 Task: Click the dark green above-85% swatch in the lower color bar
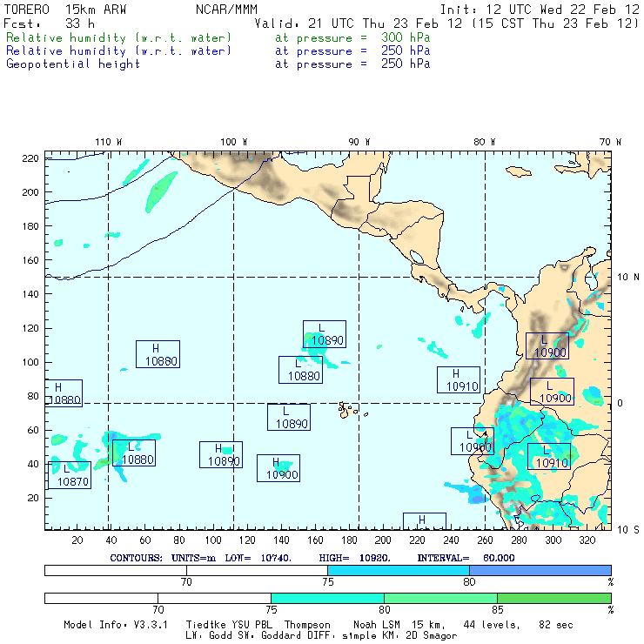click(x=554, y=598)
